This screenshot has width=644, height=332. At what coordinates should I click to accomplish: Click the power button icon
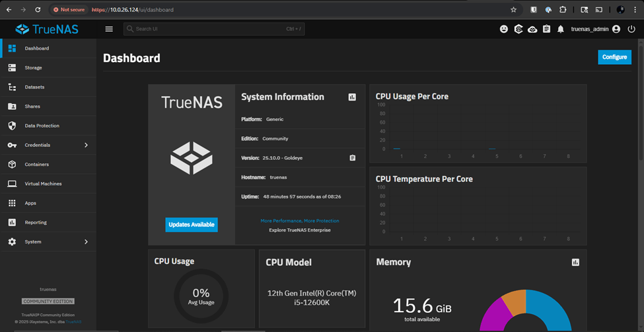pyautogui.click(x=631, y=29)
